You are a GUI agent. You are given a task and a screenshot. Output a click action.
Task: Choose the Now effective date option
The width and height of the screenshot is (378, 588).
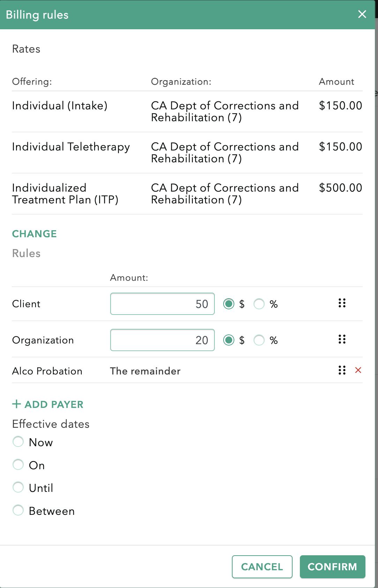click(x=18, y=442)
